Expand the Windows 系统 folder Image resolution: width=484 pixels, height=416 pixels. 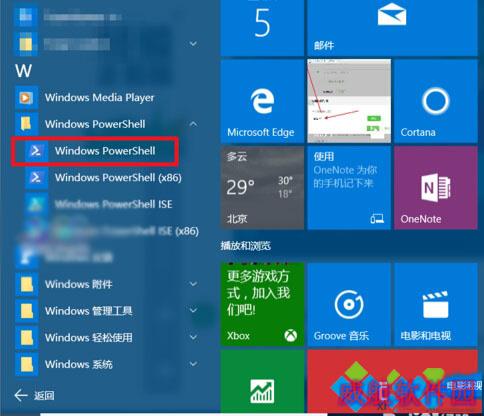[x=107, y=364]
